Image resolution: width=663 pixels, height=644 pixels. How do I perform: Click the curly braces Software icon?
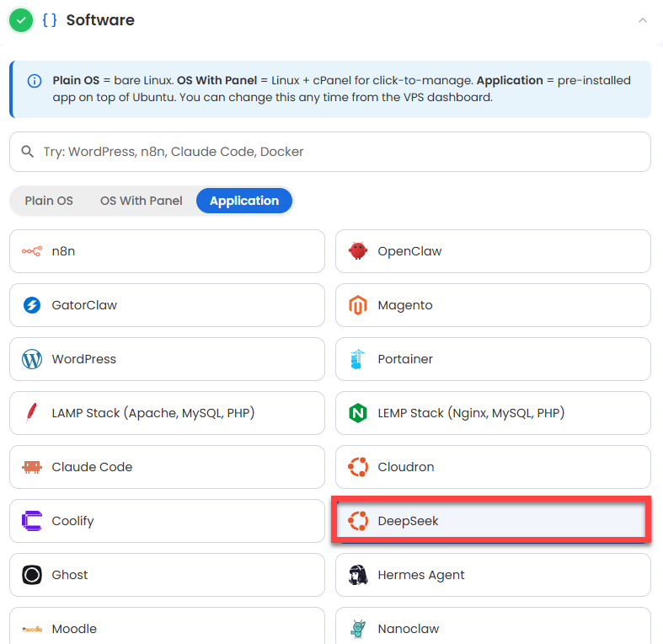click(50, 20)
